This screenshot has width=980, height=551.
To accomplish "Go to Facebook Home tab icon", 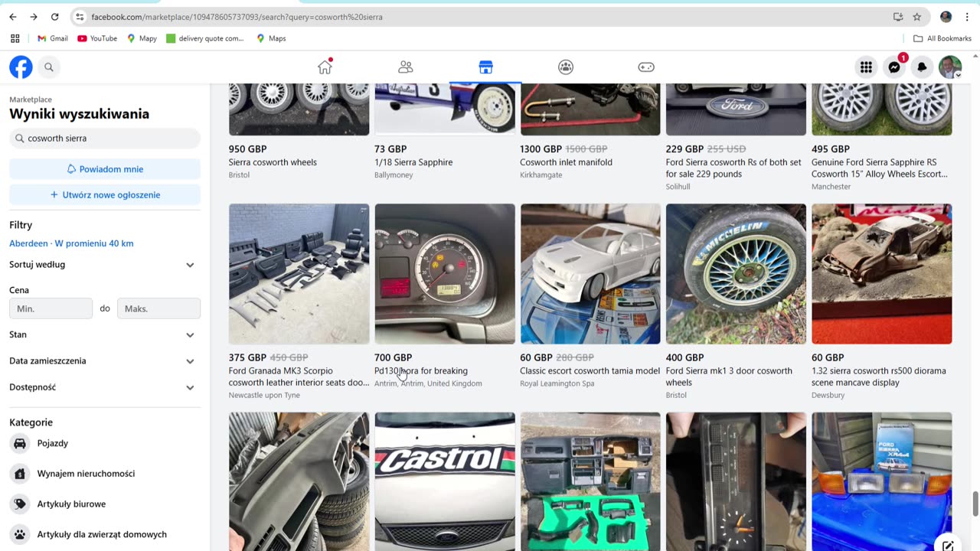I will point(325,67).
